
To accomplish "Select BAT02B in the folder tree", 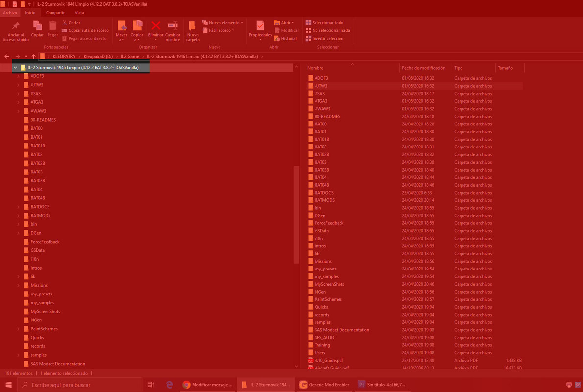I will click(38, 163).
